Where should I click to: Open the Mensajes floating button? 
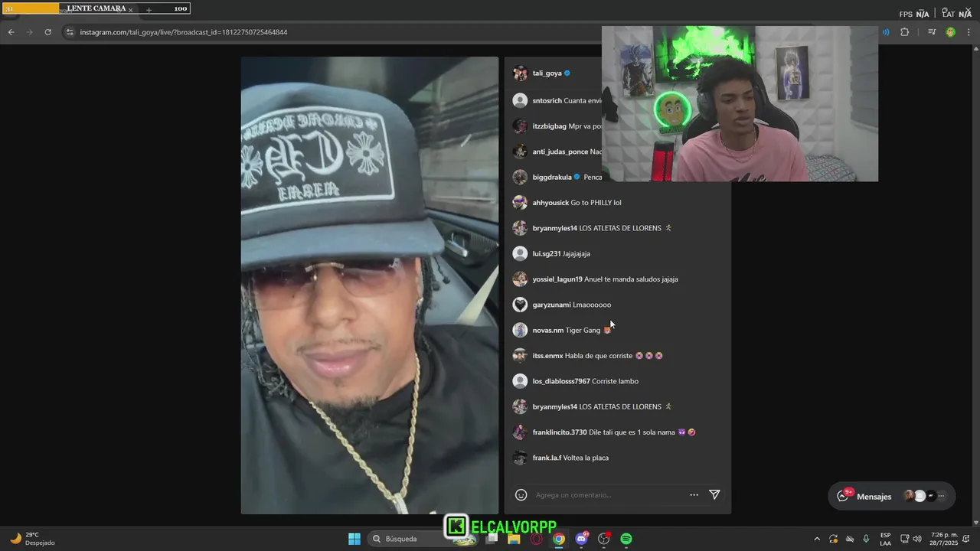892,496
